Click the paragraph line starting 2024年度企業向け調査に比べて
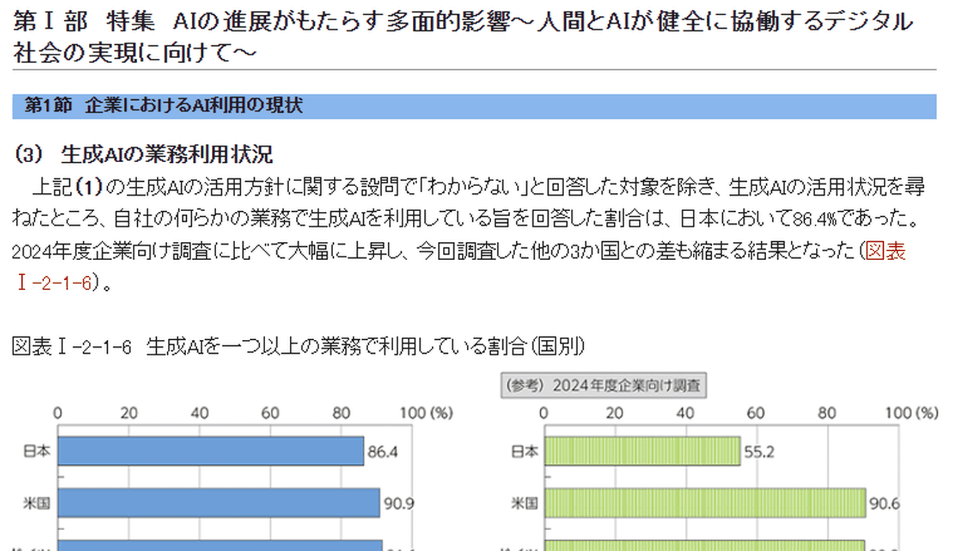This screenshot has height=551, width=980. (x=459, y=251)
